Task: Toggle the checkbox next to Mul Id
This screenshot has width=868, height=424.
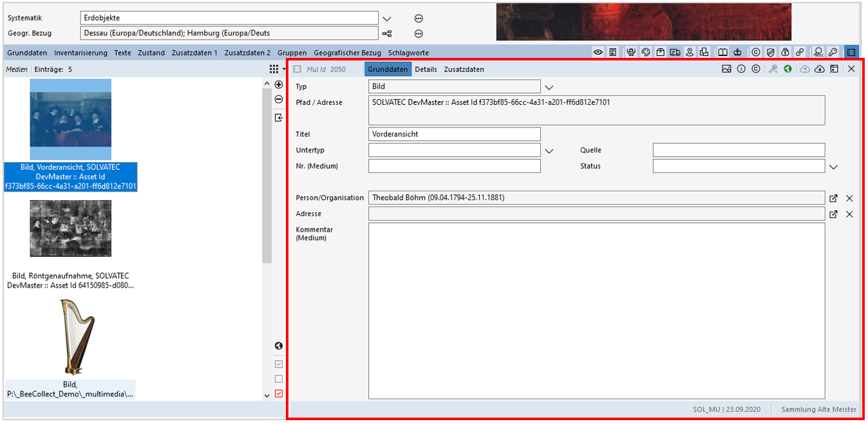Action: tap(297, 69)
